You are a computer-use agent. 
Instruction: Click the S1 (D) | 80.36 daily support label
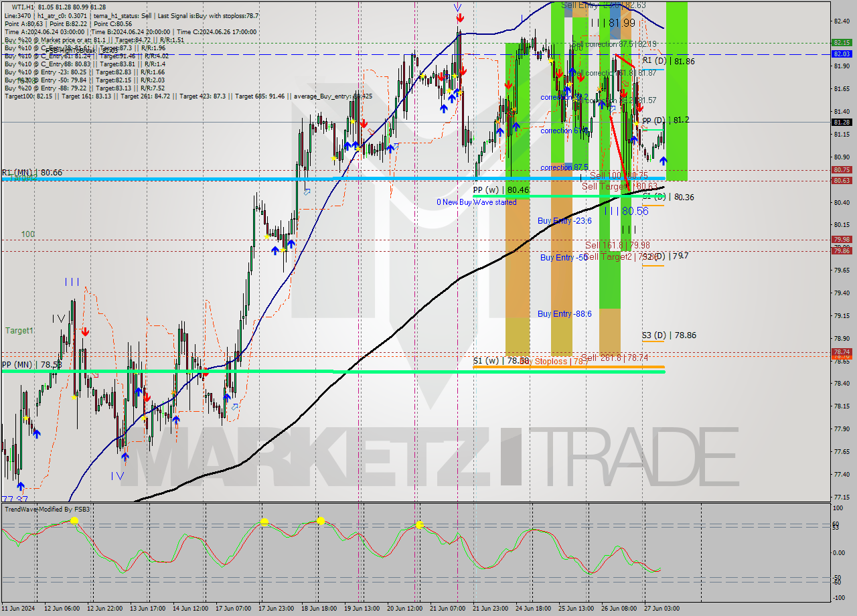point(668,197)
